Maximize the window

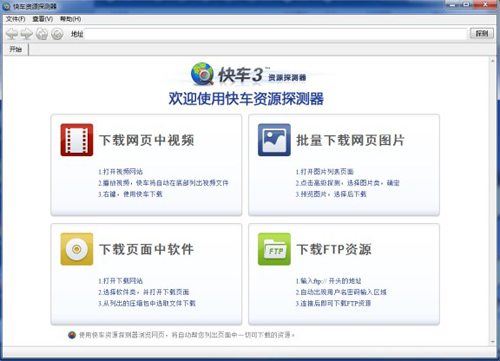(467, 5)
